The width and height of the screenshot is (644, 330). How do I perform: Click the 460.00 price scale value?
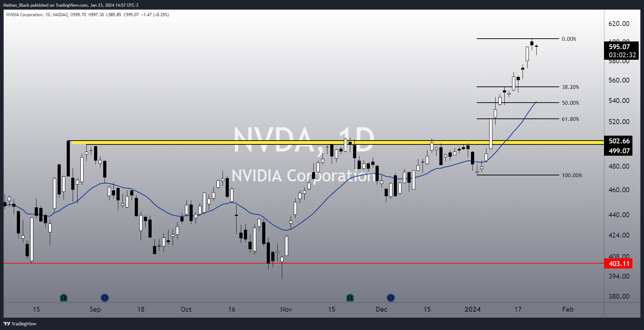click(619, 190)
